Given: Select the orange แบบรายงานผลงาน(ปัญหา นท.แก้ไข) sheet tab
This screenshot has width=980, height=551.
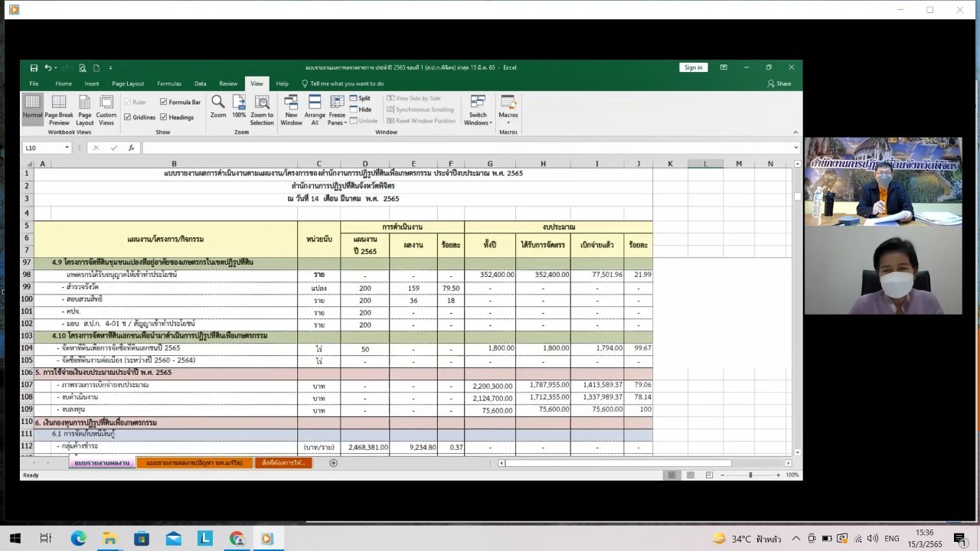Looking at the screenshot, I should coord(194,463).
